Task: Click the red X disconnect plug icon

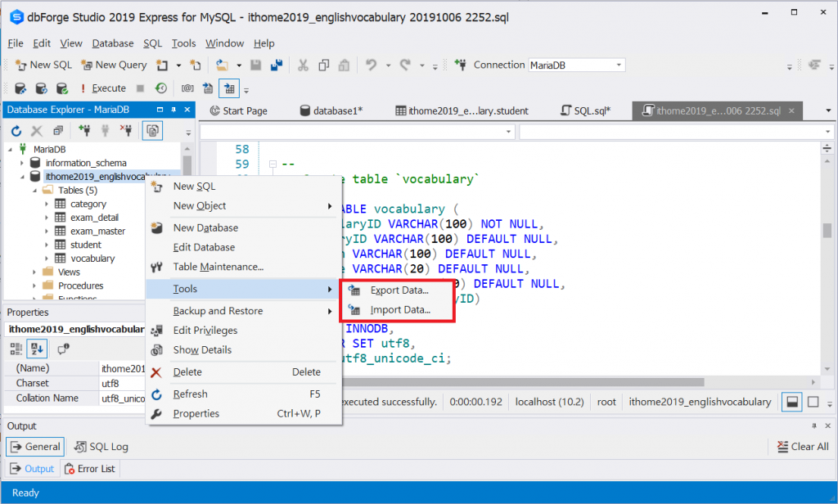Action: [126, 130]
